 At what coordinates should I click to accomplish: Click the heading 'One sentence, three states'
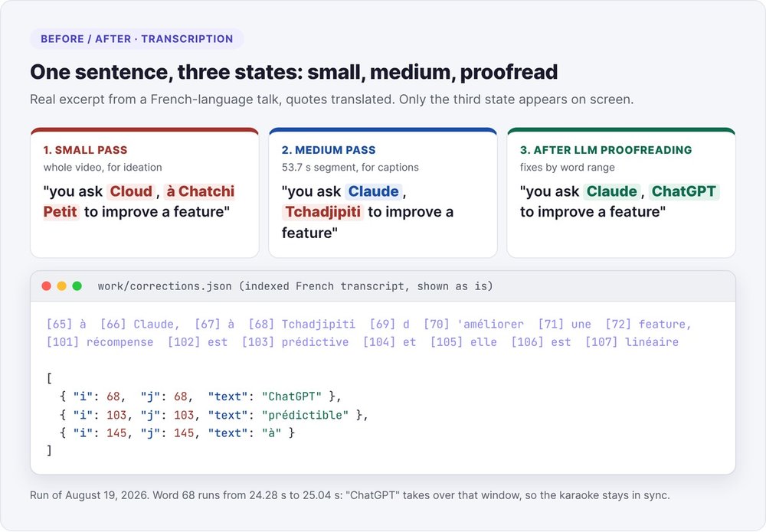[293, 72]
